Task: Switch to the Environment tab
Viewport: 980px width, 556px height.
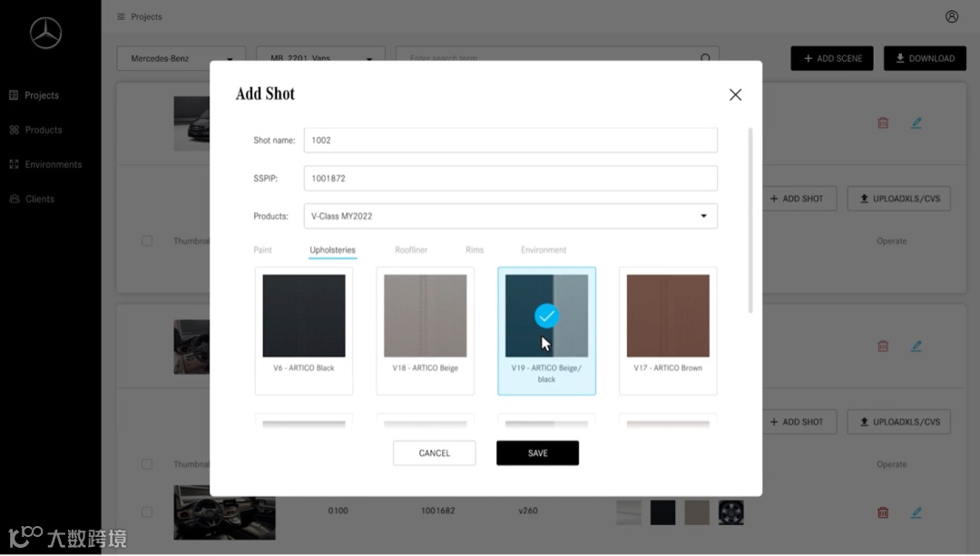Action: 544,250
